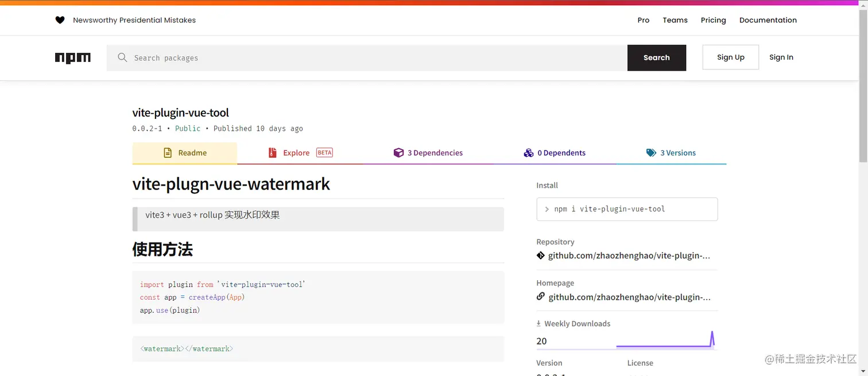Click the homepage chain-link icon

(x=541, y=297)
